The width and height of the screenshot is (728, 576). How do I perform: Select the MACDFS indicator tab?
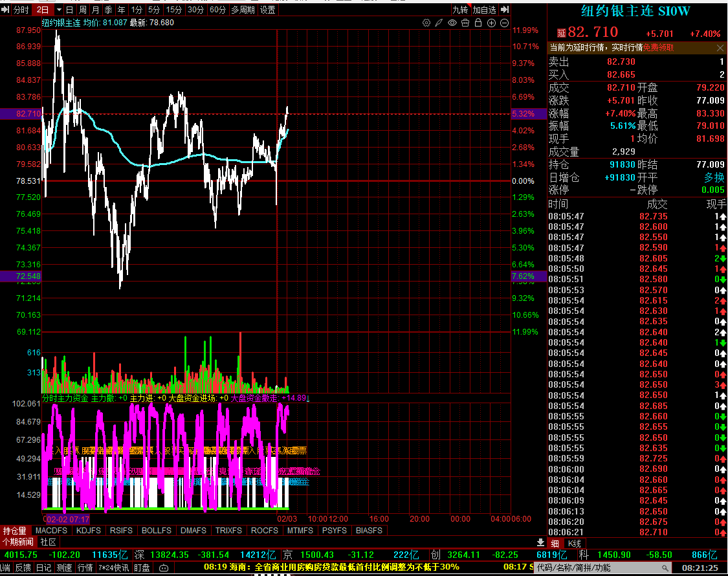tap(51, 530)
